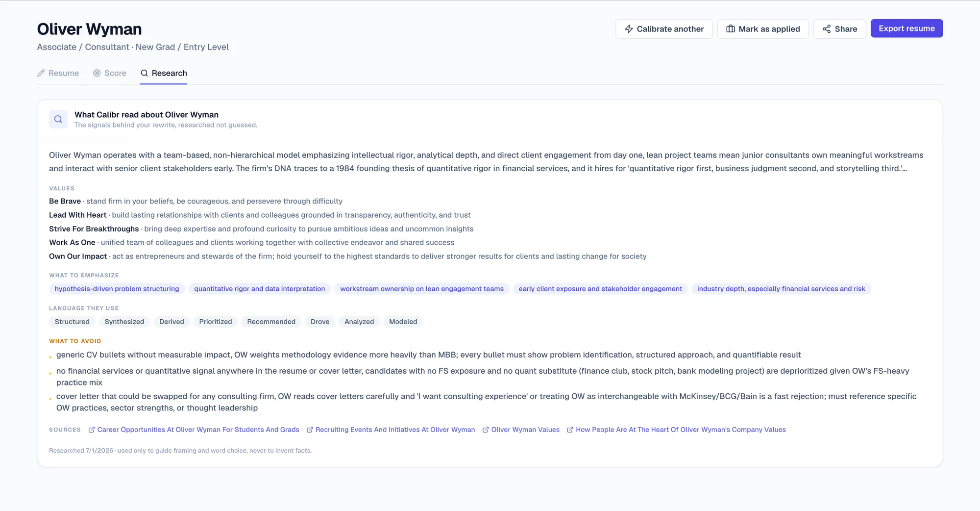Click external-link icon before Oliver Wyman Values
The width and height of the screenshot is (980, 511).
pyautogui.click(x=486, y=430)
